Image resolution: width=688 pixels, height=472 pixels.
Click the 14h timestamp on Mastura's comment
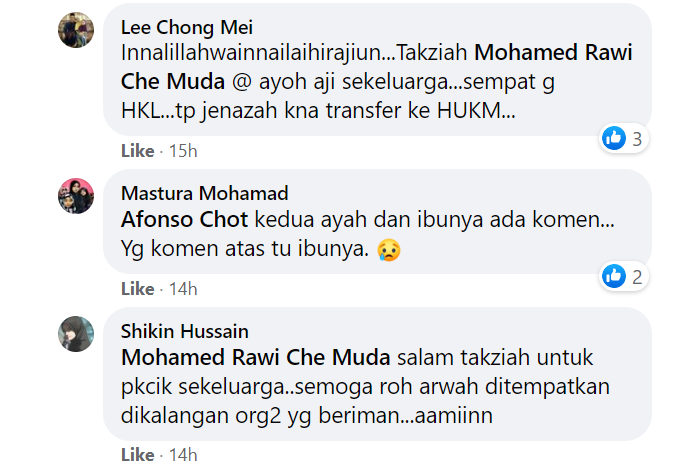(x=183, y=289)
